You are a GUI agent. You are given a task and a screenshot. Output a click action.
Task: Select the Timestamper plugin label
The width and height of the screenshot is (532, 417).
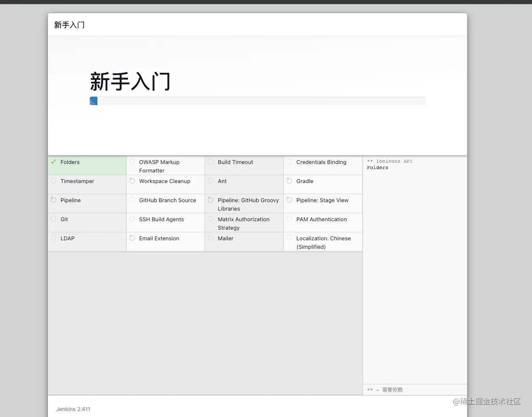pyautogui.click(x=77, y=181)
